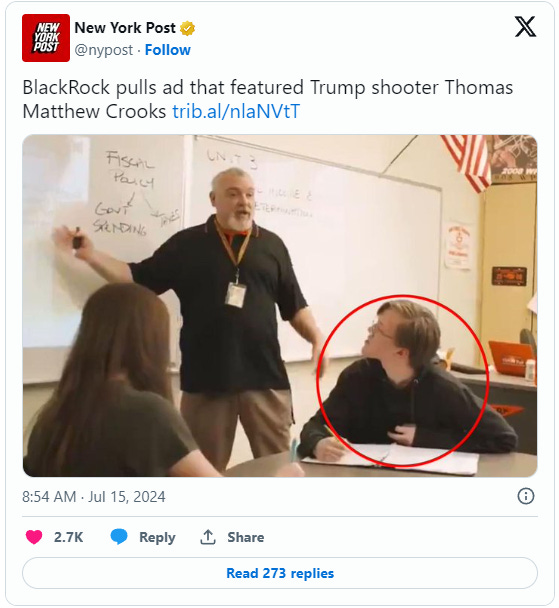Click the New York Post avatar logo
559x608 pixels.
pos(46,38)
